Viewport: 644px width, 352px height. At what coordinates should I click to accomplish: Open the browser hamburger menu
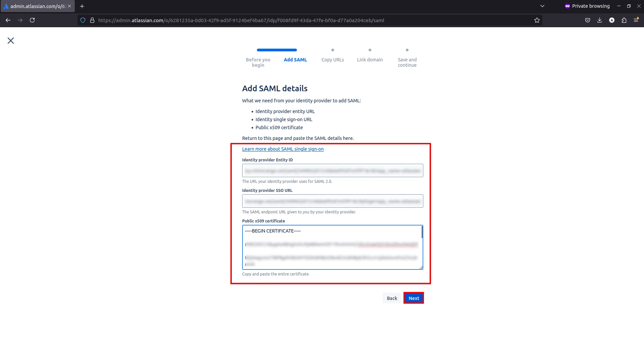click(636, 20)
